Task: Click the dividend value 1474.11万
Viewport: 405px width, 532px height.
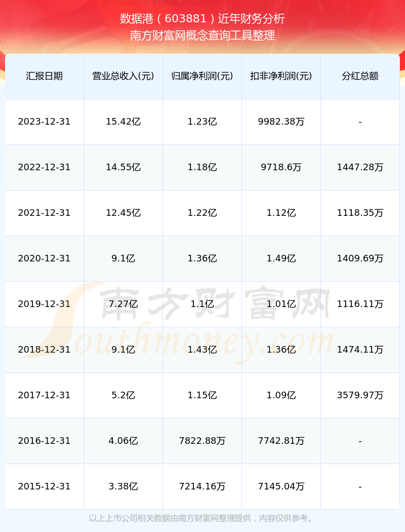Action: click(x=360, y=350)
